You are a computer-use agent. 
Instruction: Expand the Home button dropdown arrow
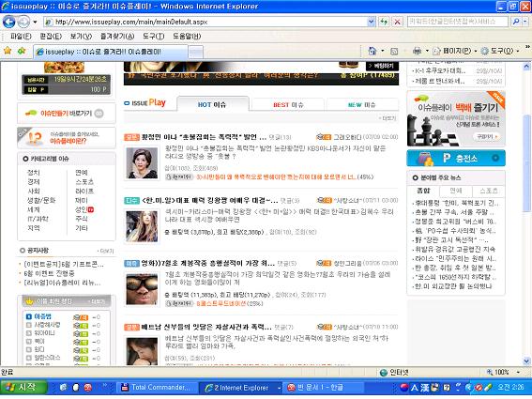(383, 51)
